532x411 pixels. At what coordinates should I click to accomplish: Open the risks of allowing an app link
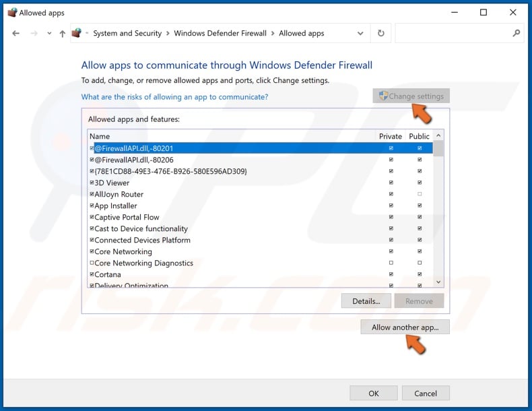174,97
